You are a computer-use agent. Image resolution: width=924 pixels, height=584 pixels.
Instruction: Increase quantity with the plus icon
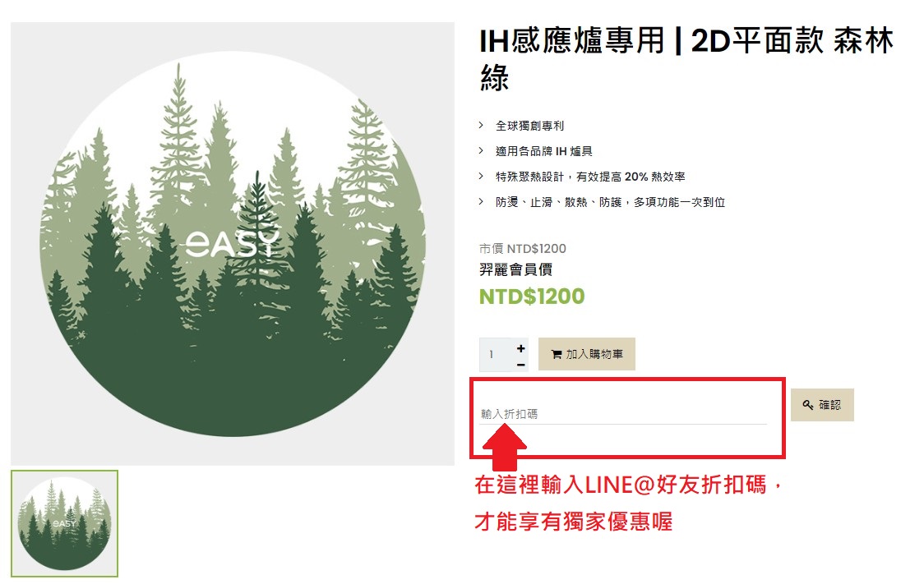520,348
